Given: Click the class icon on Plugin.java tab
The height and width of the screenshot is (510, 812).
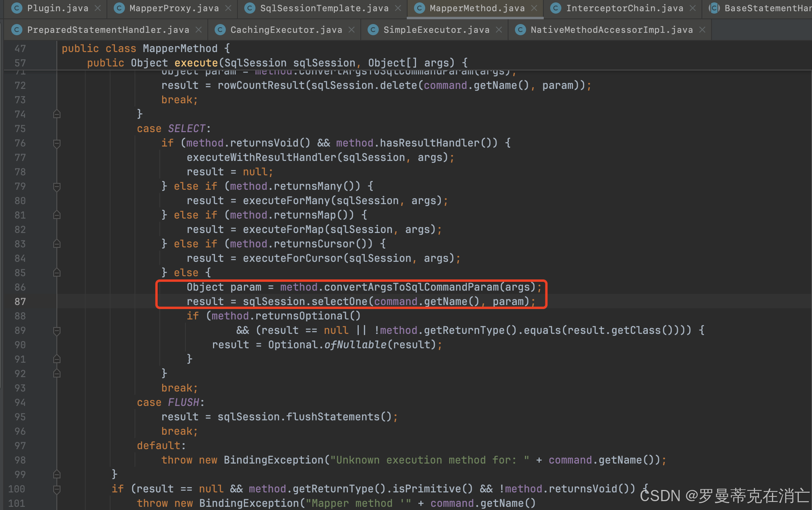Looking at the screenshot, I should 17,8.
